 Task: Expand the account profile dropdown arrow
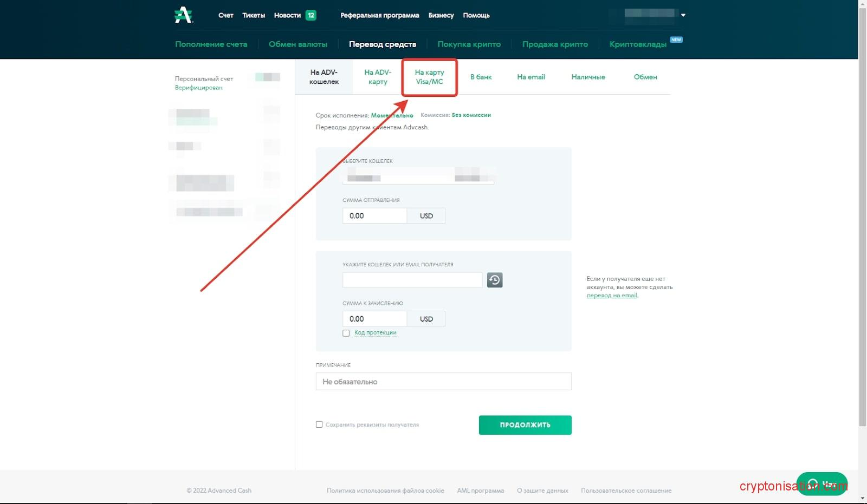pos(683,15)
